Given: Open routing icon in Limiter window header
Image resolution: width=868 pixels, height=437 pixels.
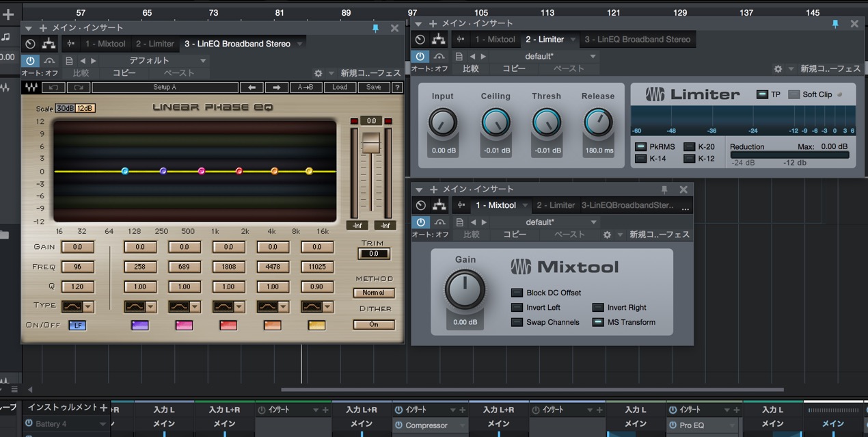Looking at the screenshot, I should point(438,40).
